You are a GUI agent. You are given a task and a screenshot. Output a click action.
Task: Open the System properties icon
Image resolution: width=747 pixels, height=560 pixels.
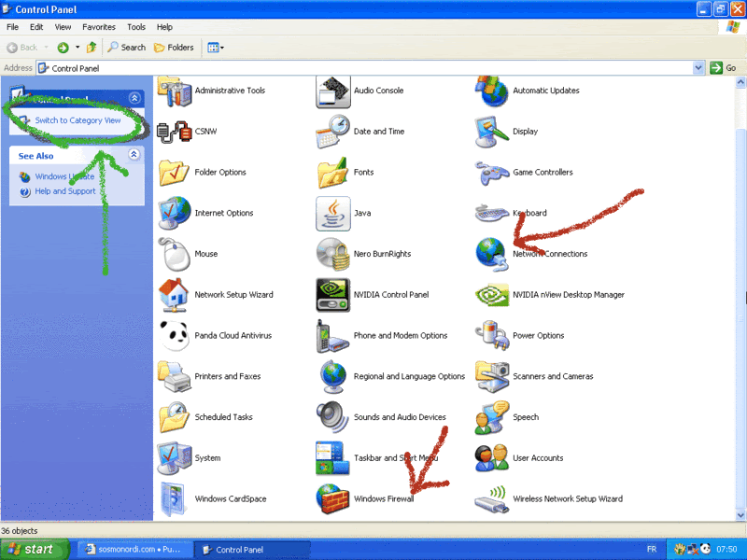click(175, 457)
